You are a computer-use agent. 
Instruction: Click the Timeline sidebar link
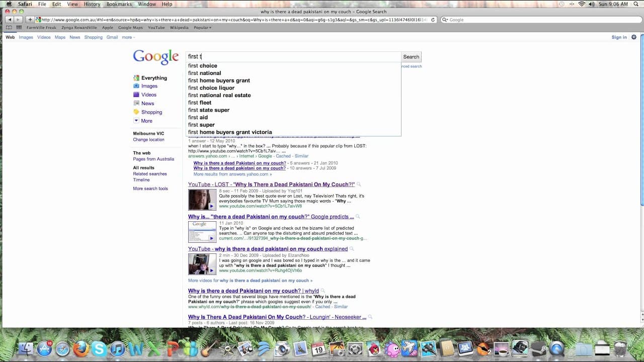coord(141,180)
